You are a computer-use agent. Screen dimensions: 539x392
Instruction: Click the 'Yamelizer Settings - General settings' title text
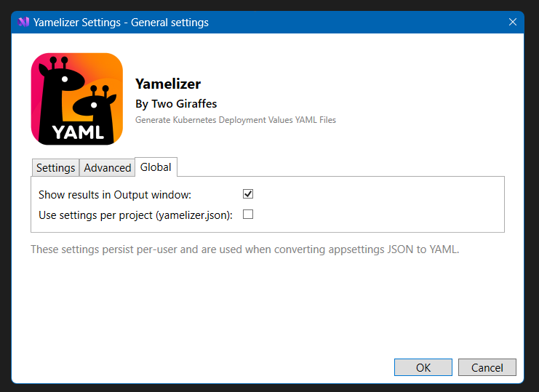(x=121, y=22)
